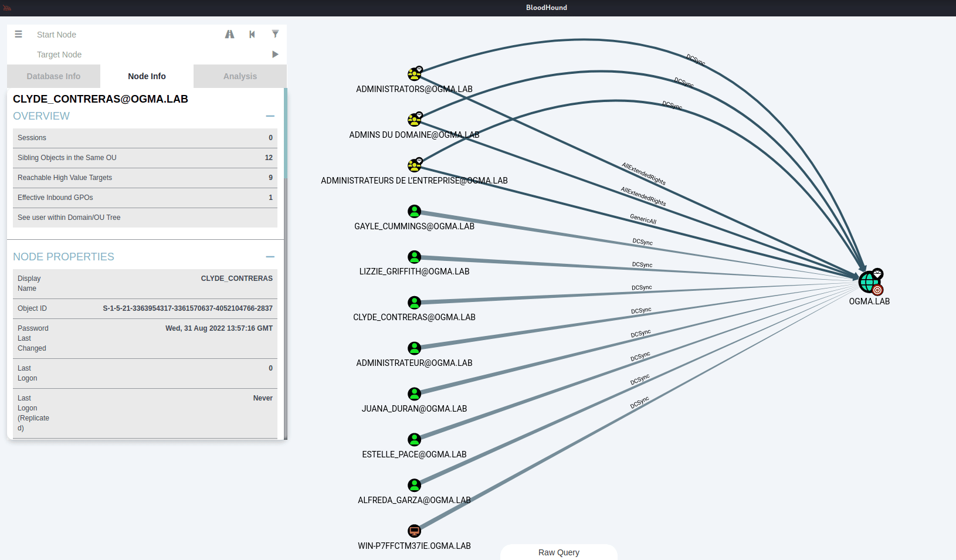Viewport: 956px width, 560px height.
Task: Click the ESTELLE_PACE@OGMA.LAB node label
Action: 414,454
